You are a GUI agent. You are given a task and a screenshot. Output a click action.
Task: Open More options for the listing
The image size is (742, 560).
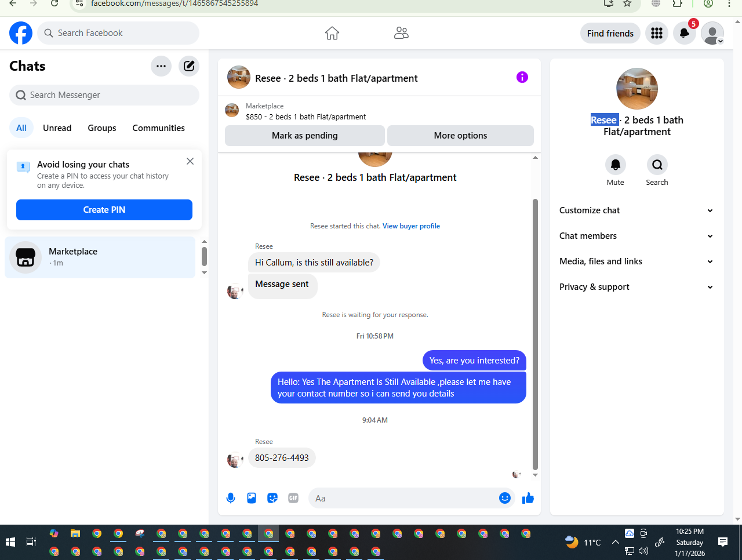pyautogui.click(x=460, y=136)
